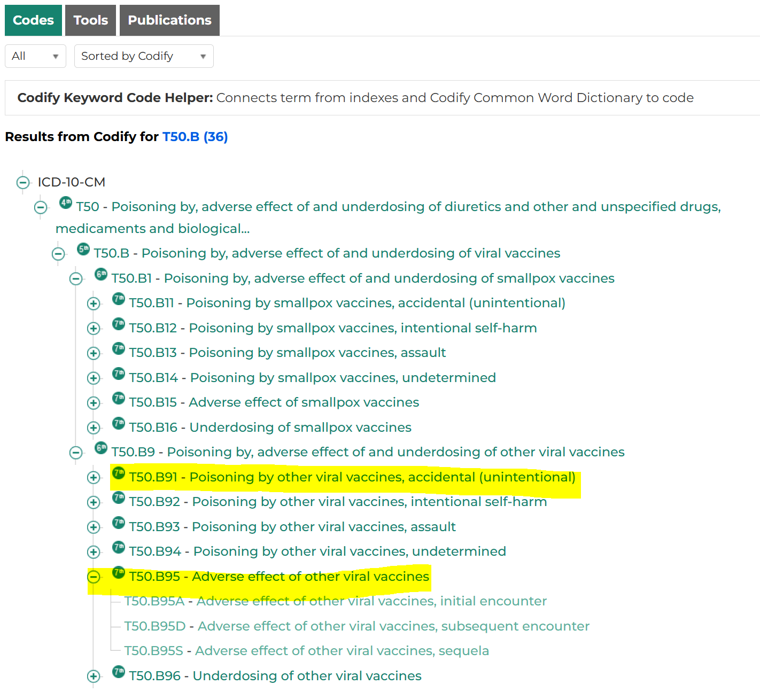Expand T50.B94 with the plus icon
Image resolution: width=760 pixels, height=700 pixels.
pos(94,552)
